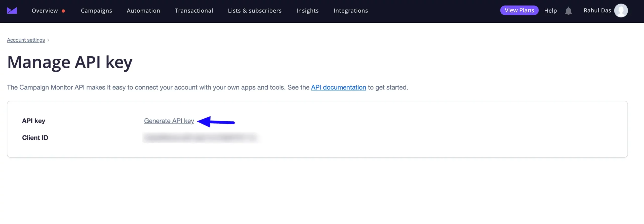Go to the Overview tab
The height and width of the screenshot is (224, 644).
pyautogui.click(x=45, y=11)
